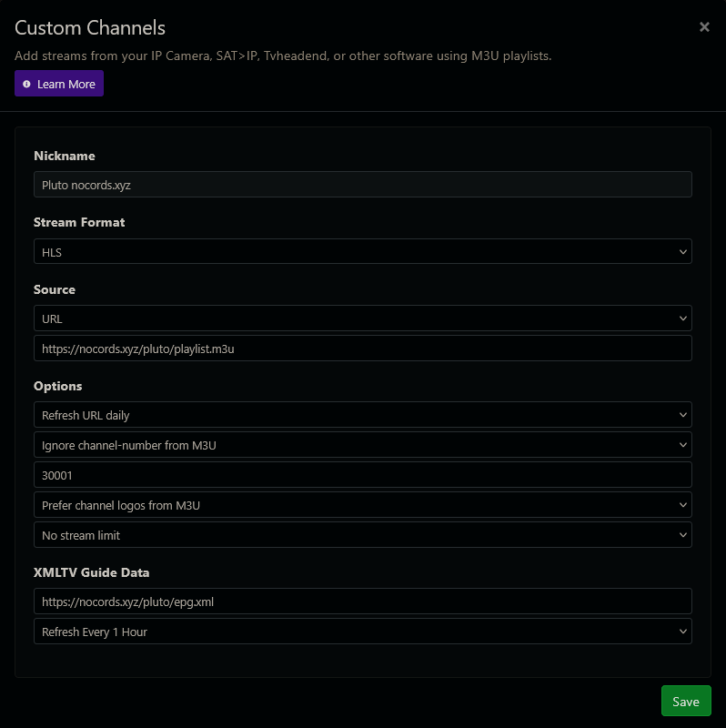The height and width of the screenshot is (728, 726).
Task: Open the Stream Format dropdown showing HLS
Action: point(364,251)
